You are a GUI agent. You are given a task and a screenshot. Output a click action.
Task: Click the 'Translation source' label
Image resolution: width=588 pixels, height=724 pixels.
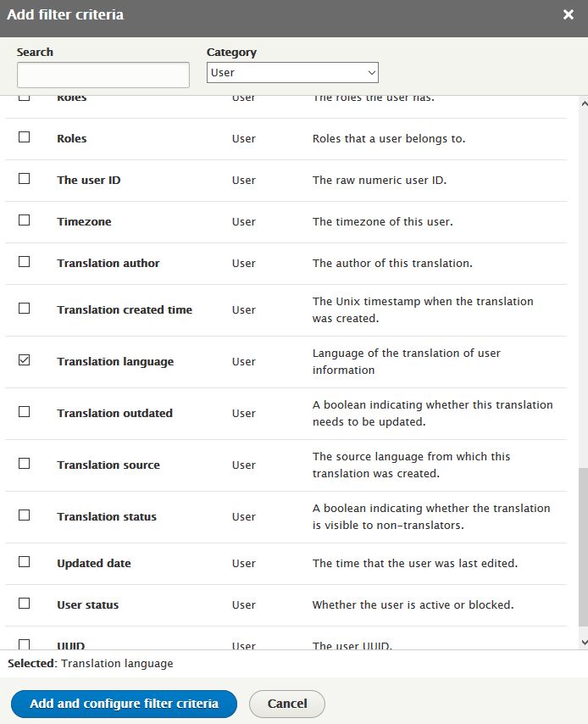108,465
